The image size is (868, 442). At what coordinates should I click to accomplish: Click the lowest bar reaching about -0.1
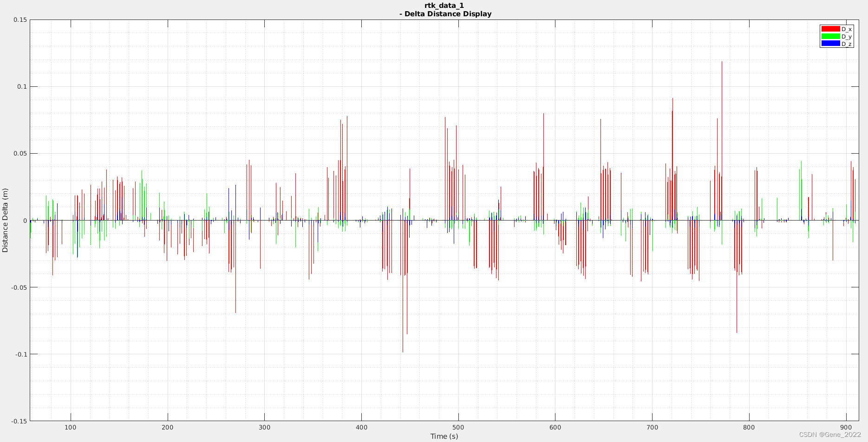(403, 286)
